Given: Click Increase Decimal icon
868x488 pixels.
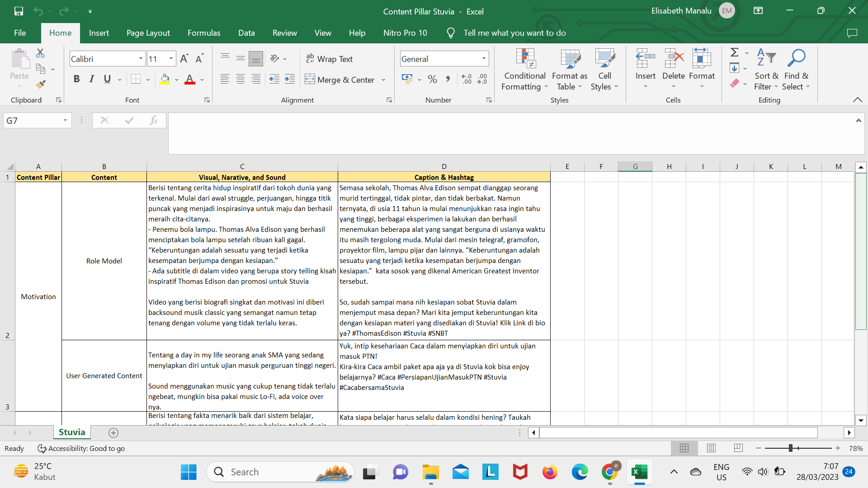Looking at the screenshot, I should (x=467, y=80).
